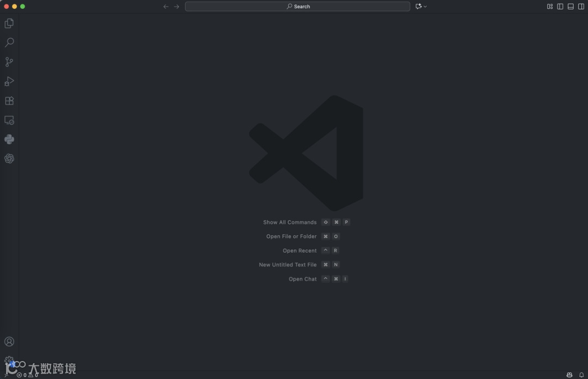
Task: Open the Copilot status icon in status bar
Action: 569,375
